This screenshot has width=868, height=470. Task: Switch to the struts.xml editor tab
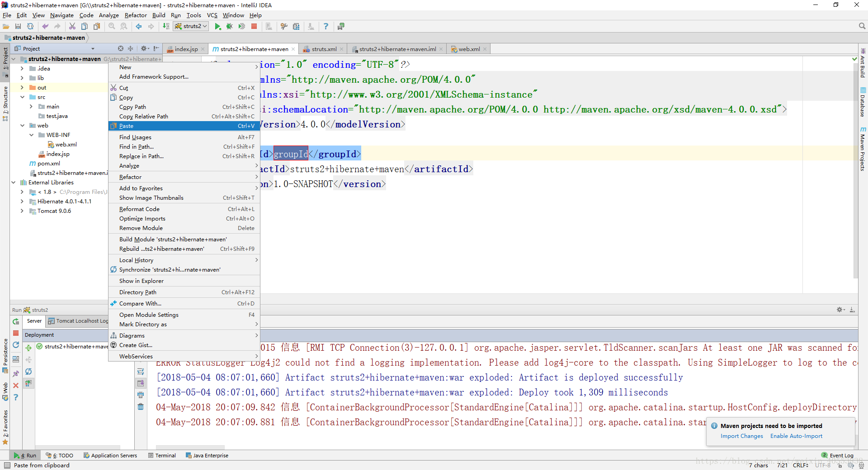323,49
